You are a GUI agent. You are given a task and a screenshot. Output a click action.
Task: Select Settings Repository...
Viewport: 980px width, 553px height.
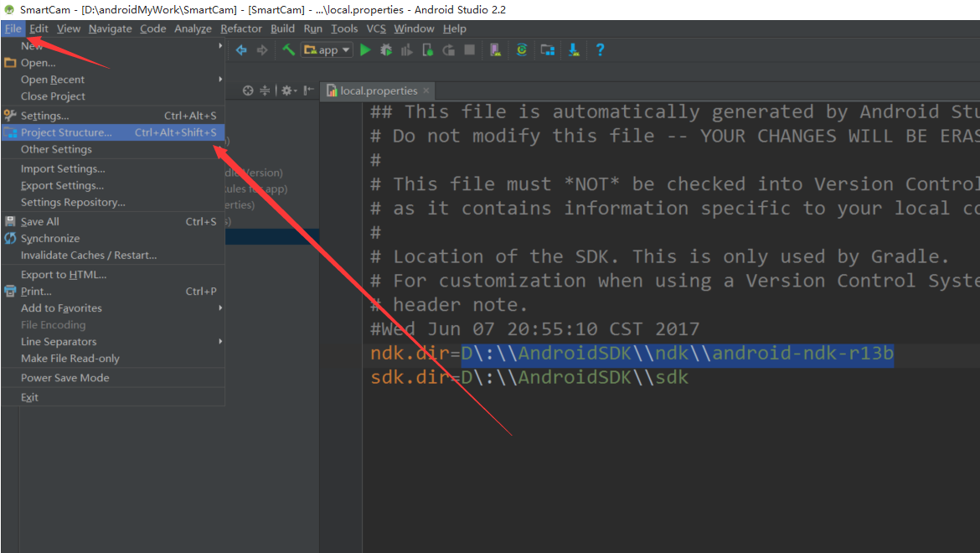click(113, 203)
